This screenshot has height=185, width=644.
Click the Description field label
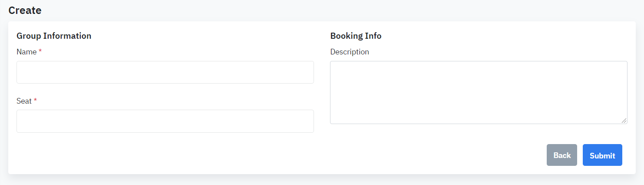[x=350, y=52]
